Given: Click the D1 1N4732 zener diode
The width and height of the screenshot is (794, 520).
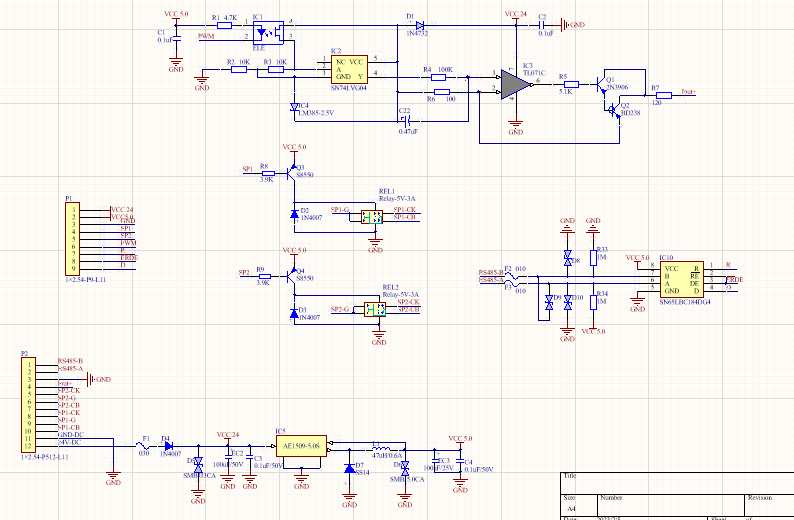Looking at the screenshot, I should click(x=420, y=25).
